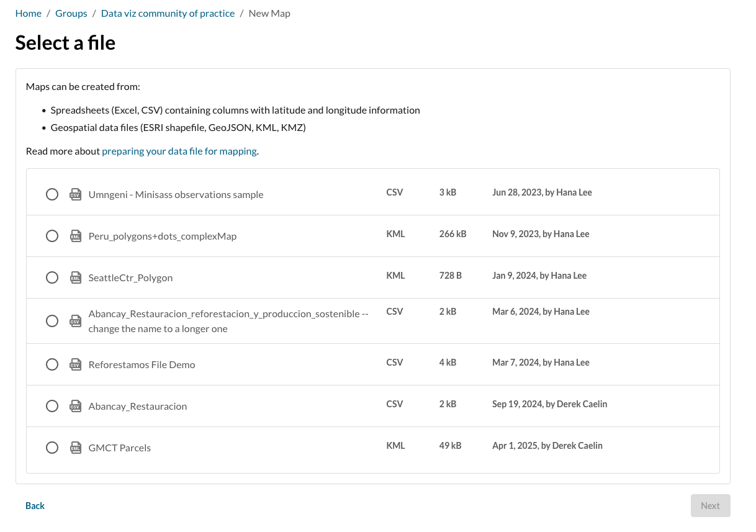Open the preparing your data file for mapping link
Screen dimensions: 756x532
(179, 151)
